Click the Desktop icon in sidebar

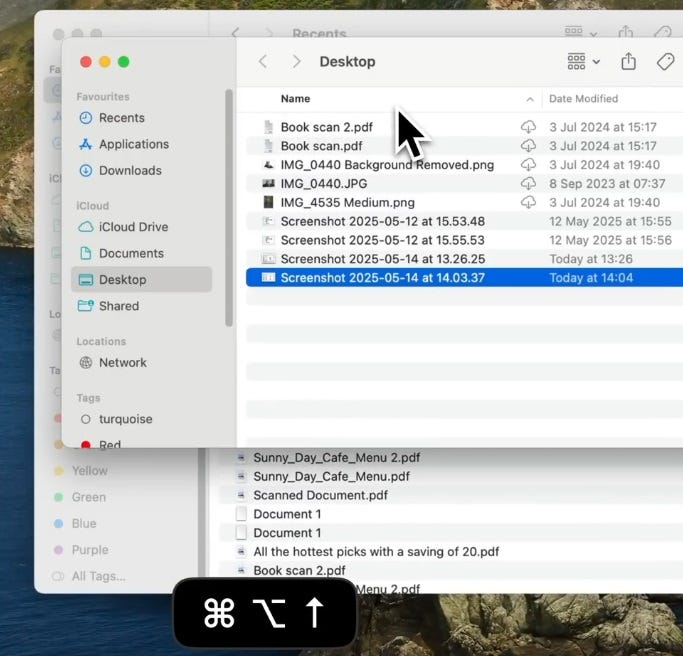point(86,280)
